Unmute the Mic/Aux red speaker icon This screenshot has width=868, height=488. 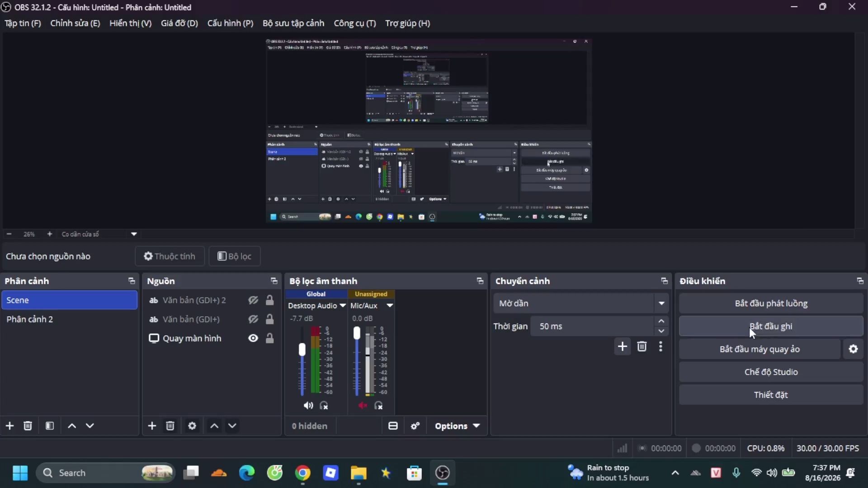pos(363,405)
